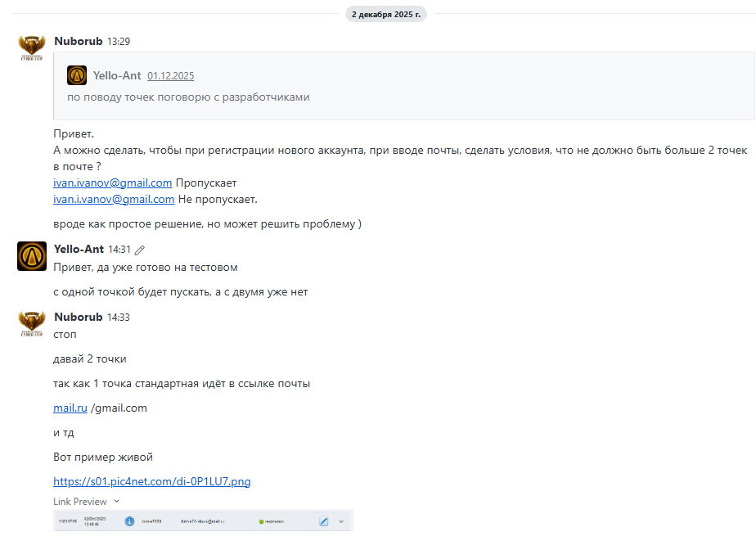
Task: Click Nuborub's avatar in the 13:29 message
Action: pyautogui.click(x=32, y=47)
